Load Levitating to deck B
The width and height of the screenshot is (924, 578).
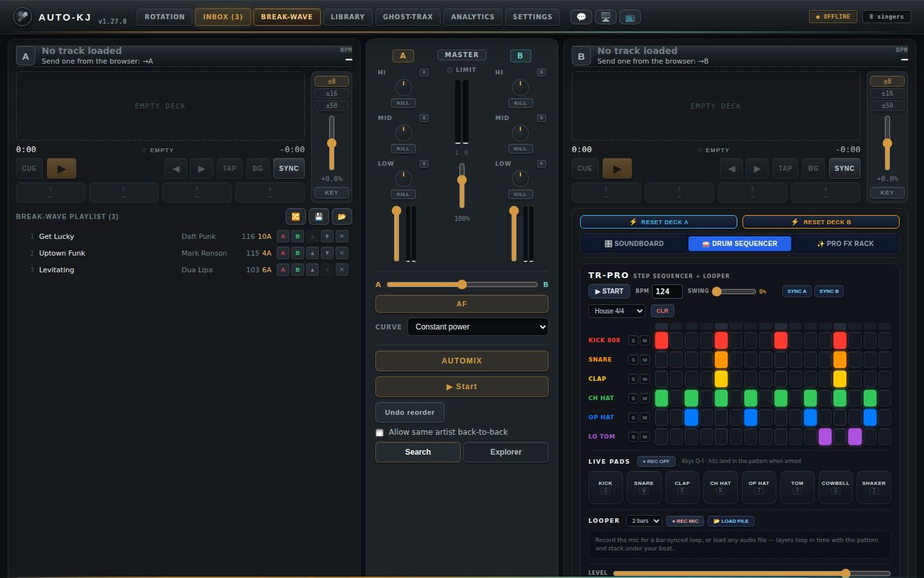tap(298, 270)
